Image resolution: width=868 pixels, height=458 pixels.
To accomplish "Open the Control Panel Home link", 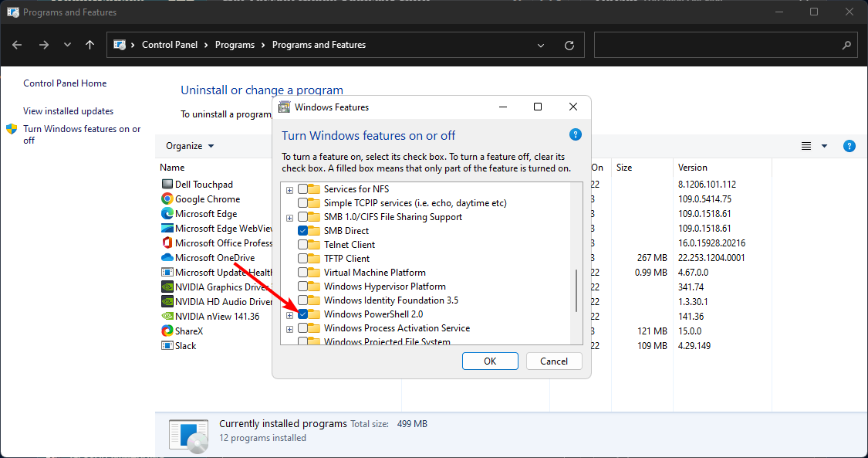I will point(65,83).
